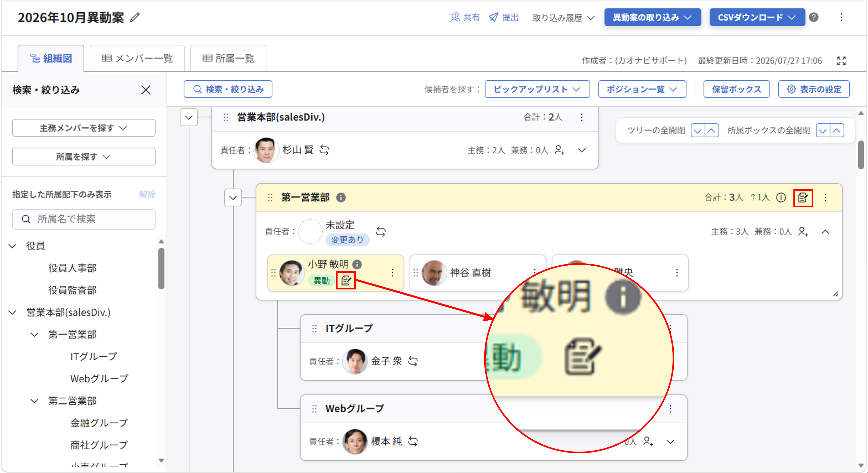The height and width of the screenshot is (473, 868).
Task: Switch to the 所属一覧 tab
Action: pyautogui.click(x=228, y=59)
